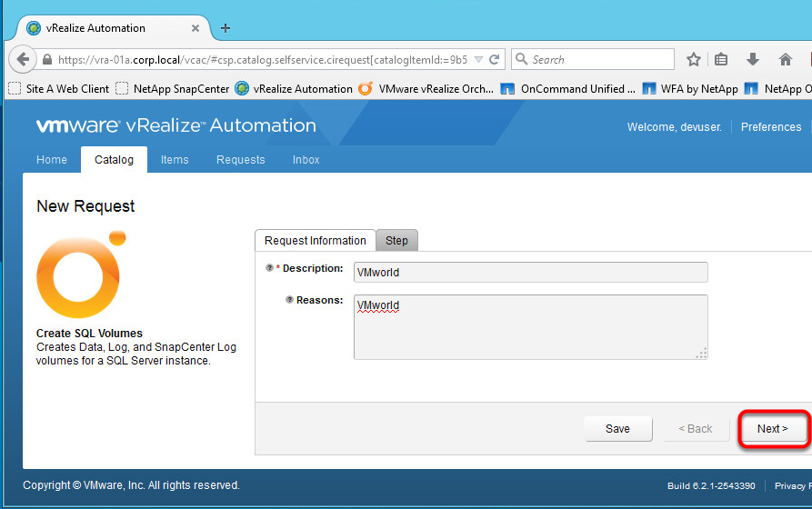Open Site A Web Client bookmark
The height and width of the screenshot is (509, 812).
58,88
